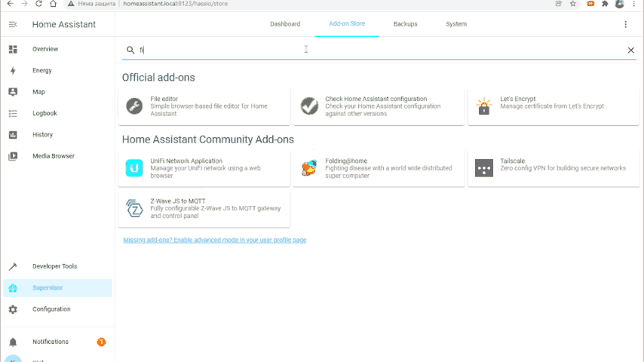The image size is (644, 362).
Task: Open the Folding@home add-on card
Action: (x=379, y=168)
